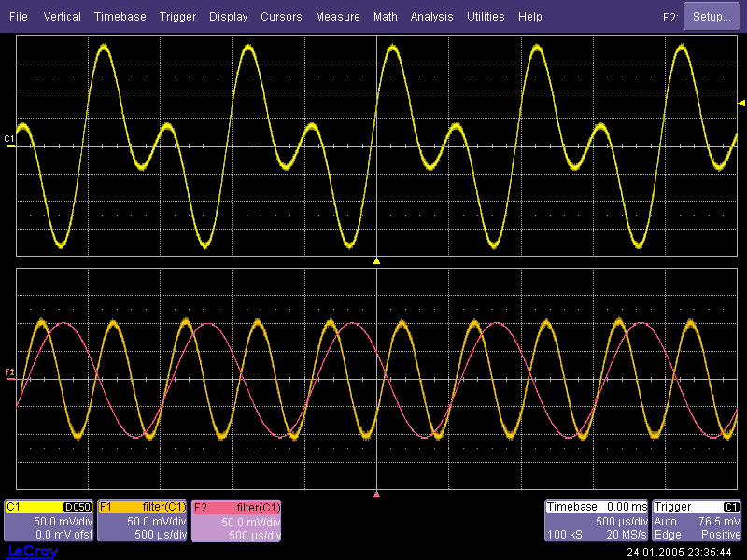Select the F1 filter trace descriptor
747x560 pixels.
click(143, 521)
